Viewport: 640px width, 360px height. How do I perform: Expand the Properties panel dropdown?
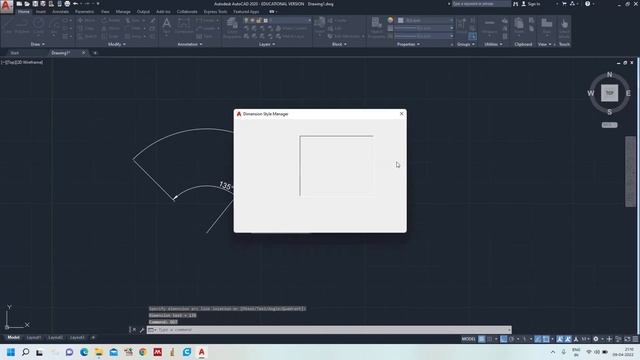pyautogui.click(x=408, y=44)
